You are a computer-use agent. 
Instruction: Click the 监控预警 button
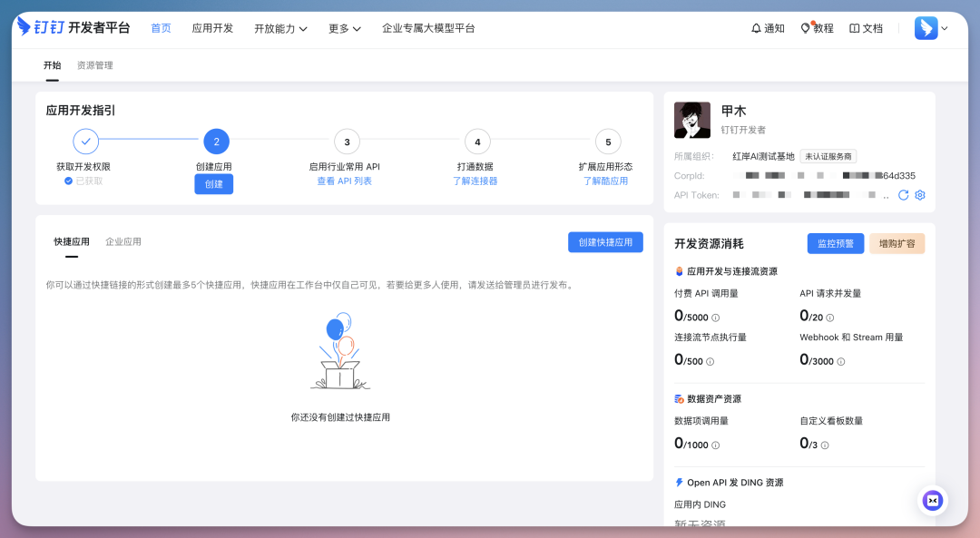point(835,243)
